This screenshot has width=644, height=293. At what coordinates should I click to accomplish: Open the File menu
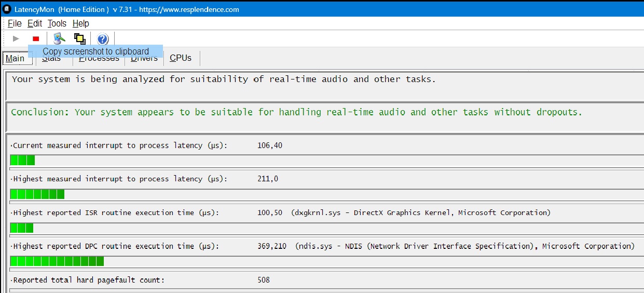[x=15, y=23]
